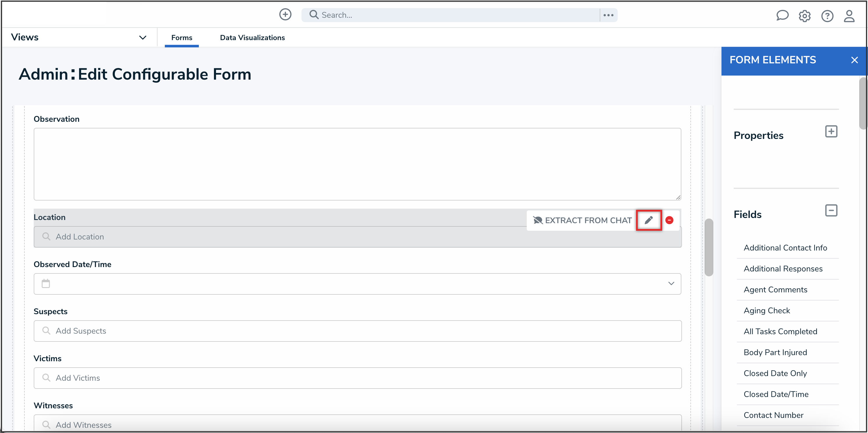The image size is (868, 433).
Task: Select the Aging Check field
Action: tap(767, 310)
